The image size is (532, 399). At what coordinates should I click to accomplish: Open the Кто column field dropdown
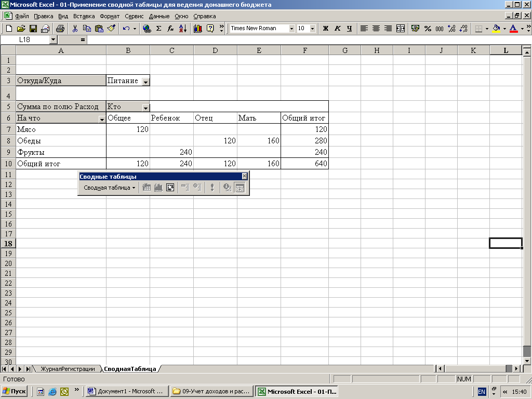[145, 108]
